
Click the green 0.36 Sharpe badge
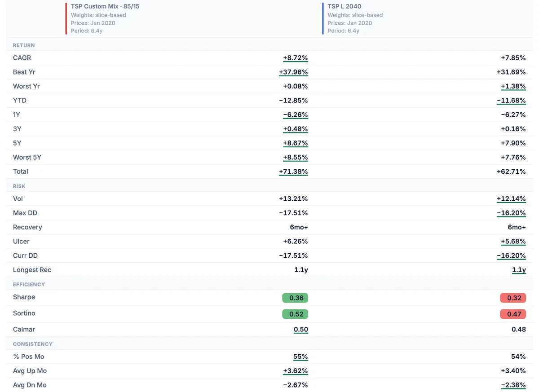pyautogui.click(x=295, y=298)
